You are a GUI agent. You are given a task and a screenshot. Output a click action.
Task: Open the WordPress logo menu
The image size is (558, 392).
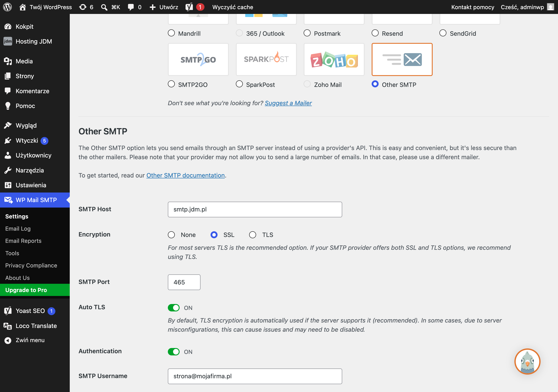[8, 7]
